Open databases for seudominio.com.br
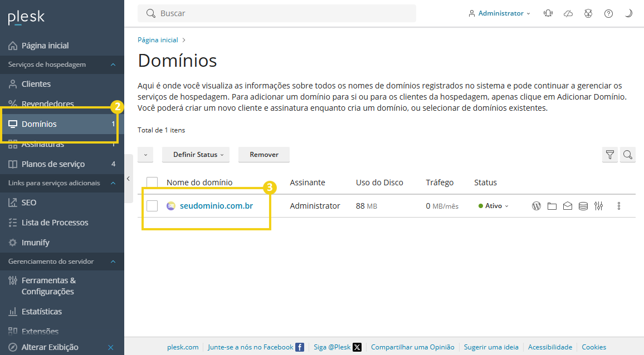 [583, 206]
